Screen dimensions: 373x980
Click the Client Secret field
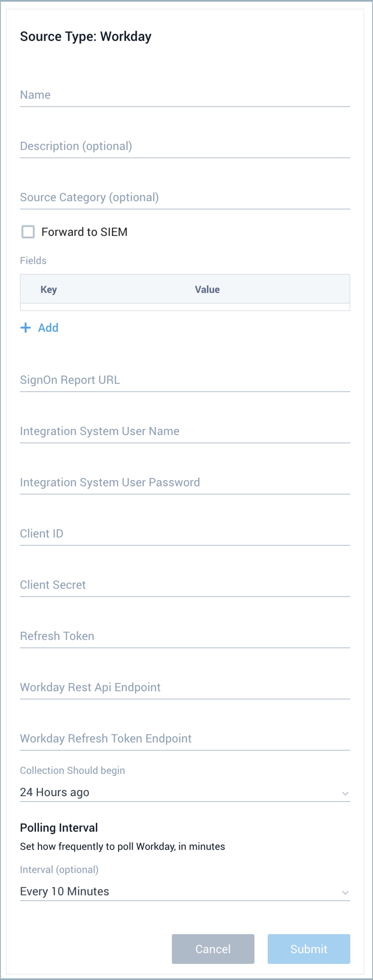[x=184, y=585]
